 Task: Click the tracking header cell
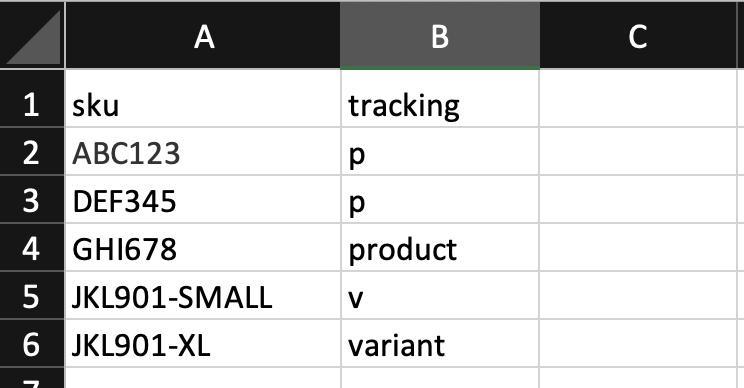[440, 99]
